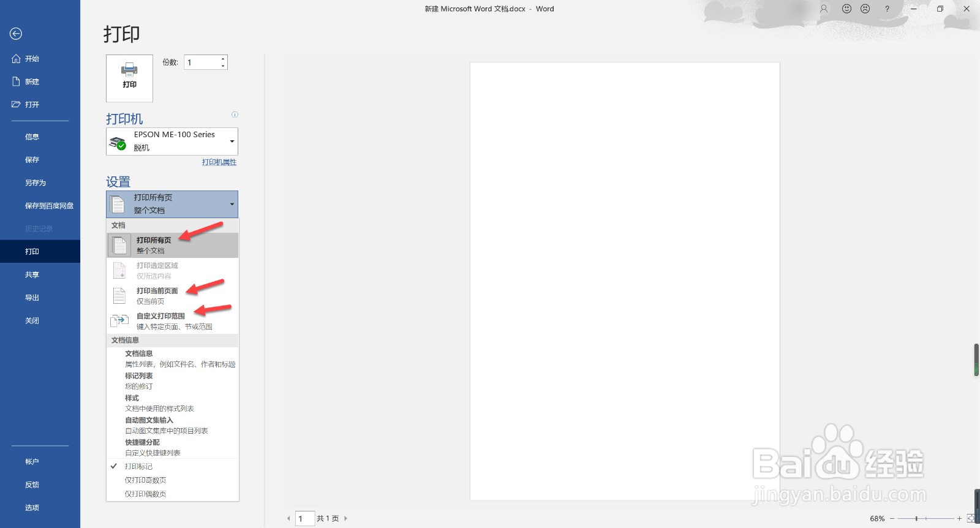Click the copies 份数 input field
Image resolution: width=980 pixels, height=528 pixels.
coord(202,62)
